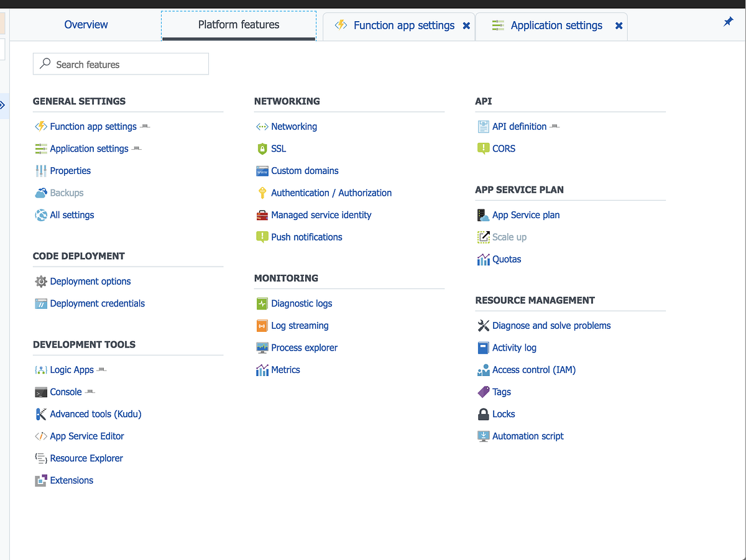Image resolution: width=746 pixels, height=560 pixels.
Task: Click the Function app settings lightning icon
Action: point(40,126)
